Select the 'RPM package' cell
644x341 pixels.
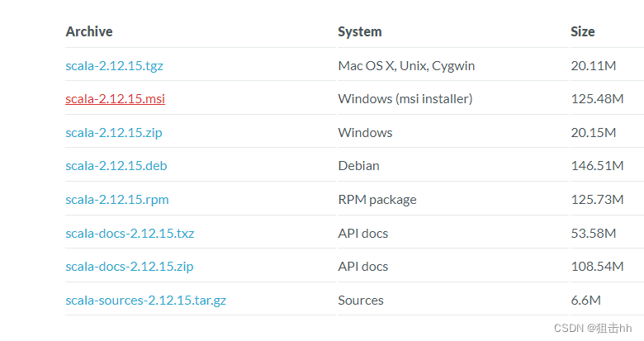(377, 200)
